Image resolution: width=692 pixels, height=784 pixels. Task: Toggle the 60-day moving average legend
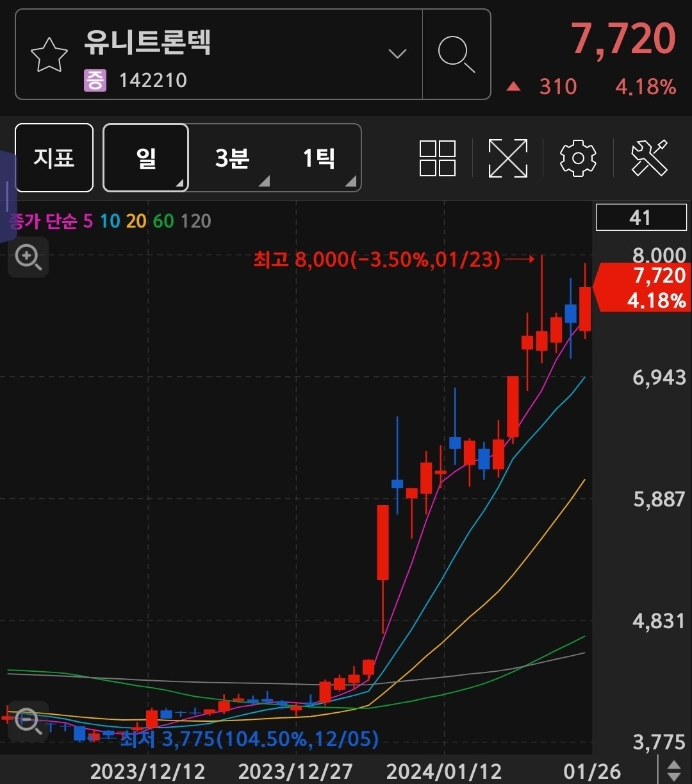(163, 221)
